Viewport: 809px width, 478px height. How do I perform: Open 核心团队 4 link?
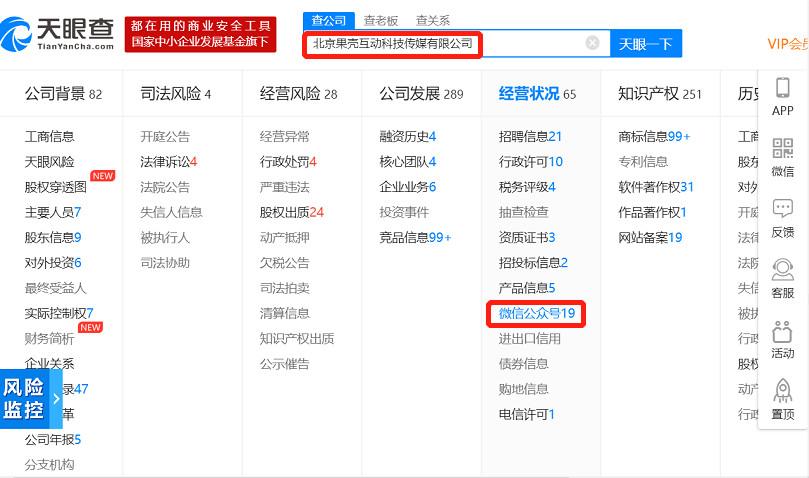click(x=408, y=162)
